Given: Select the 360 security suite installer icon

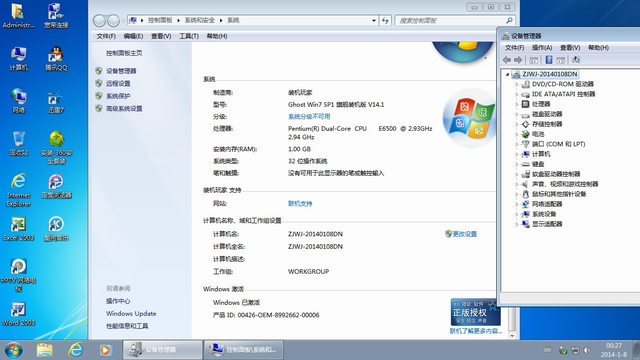Looking at the screenshot, I should (x=56, y=147).
